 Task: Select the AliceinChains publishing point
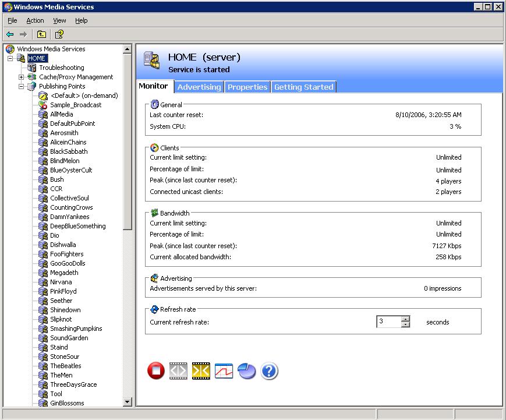click(68, 142)
